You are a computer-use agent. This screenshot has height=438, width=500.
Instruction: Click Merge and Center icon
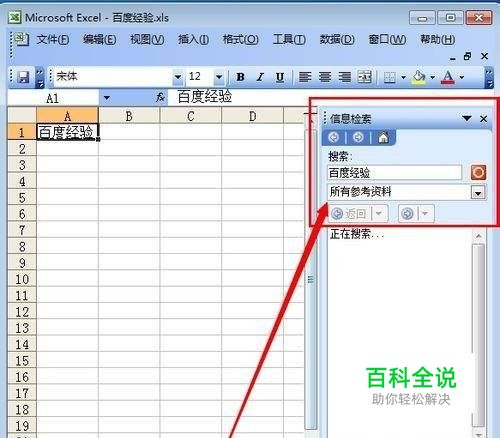pyautogui.click(x=365, y=77)
